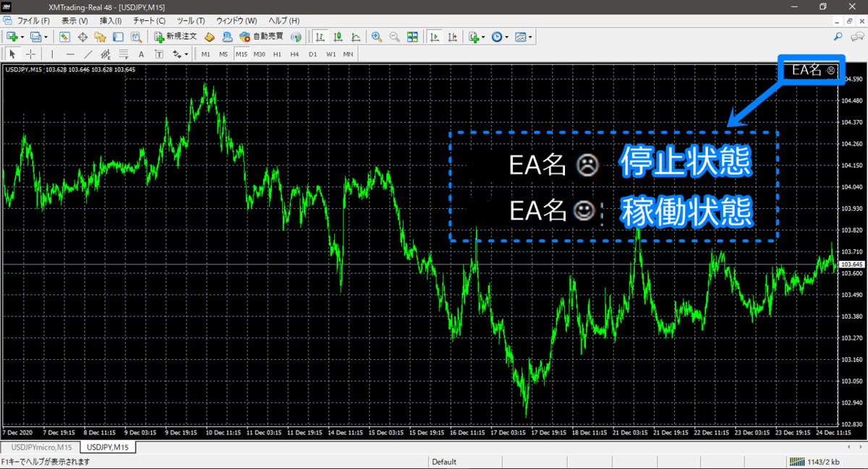
Task: Select the Candlestick chart icon
Action: pos(338,36)
